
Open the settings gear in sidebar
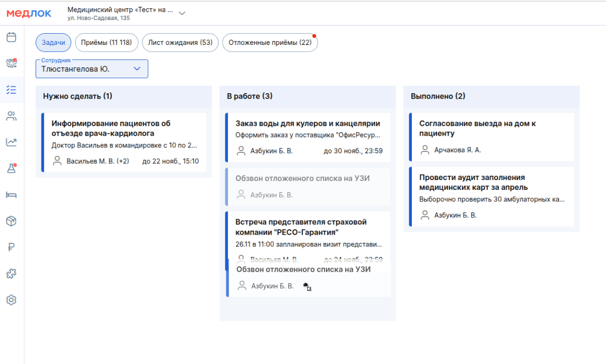click(x=11, y=300)
